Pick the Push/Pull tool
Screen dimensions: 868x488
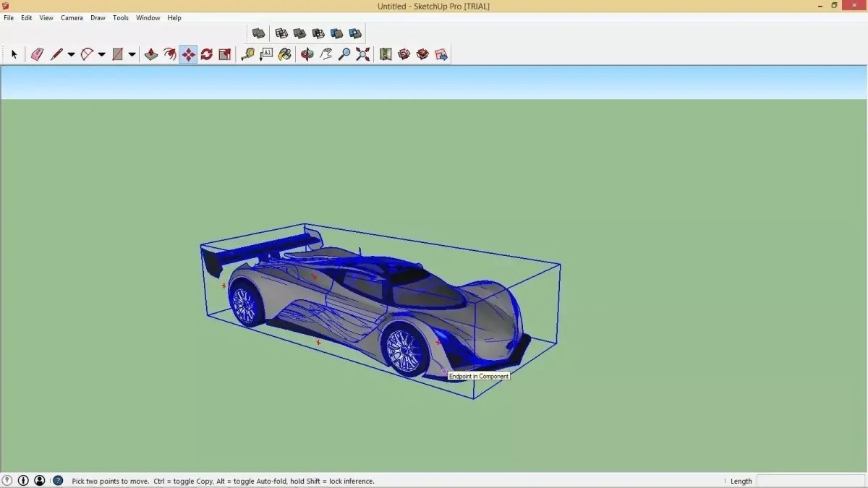pyautogui.click(x=151, y=53)
